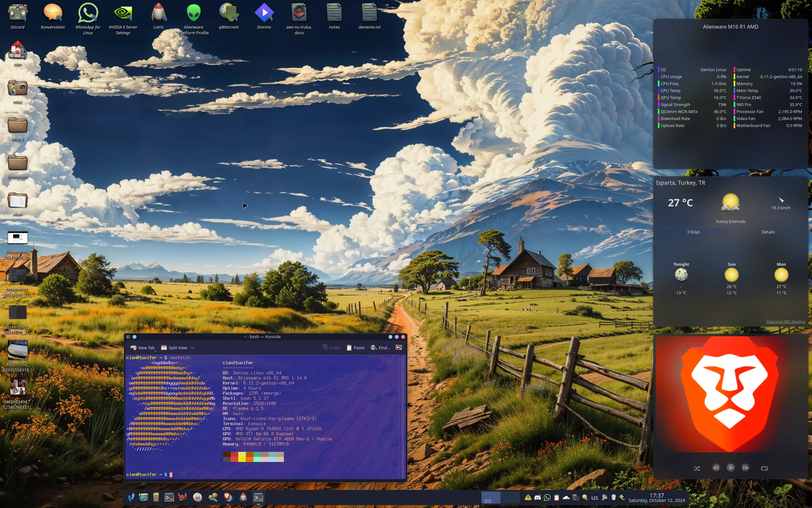Screen dimensions: 812x508
Task: Open the cian home folder icon
Action: point(17,54)
